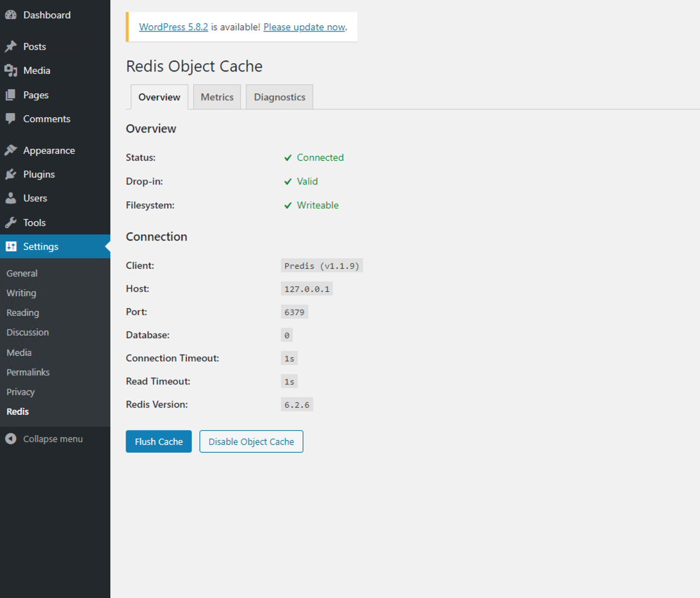Click the Host: label

click(x=138, y=288)
